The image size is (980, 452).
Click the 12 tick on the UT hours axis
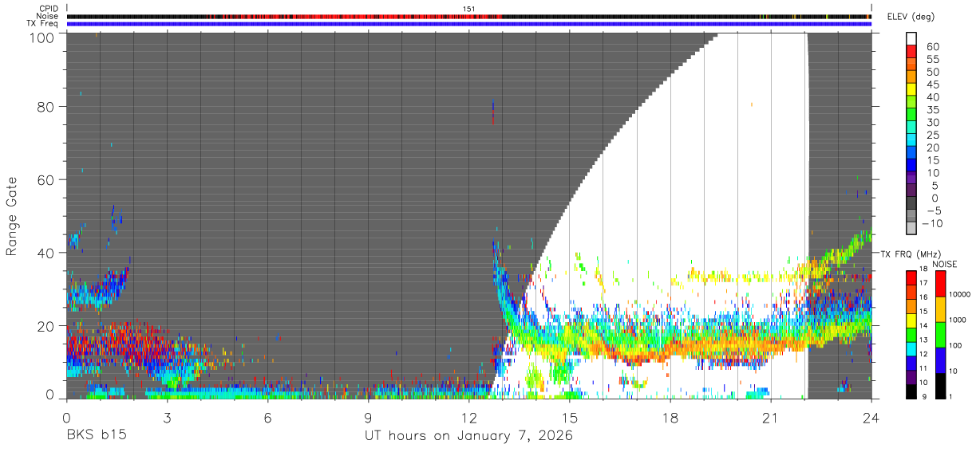(x=469, y=418)
